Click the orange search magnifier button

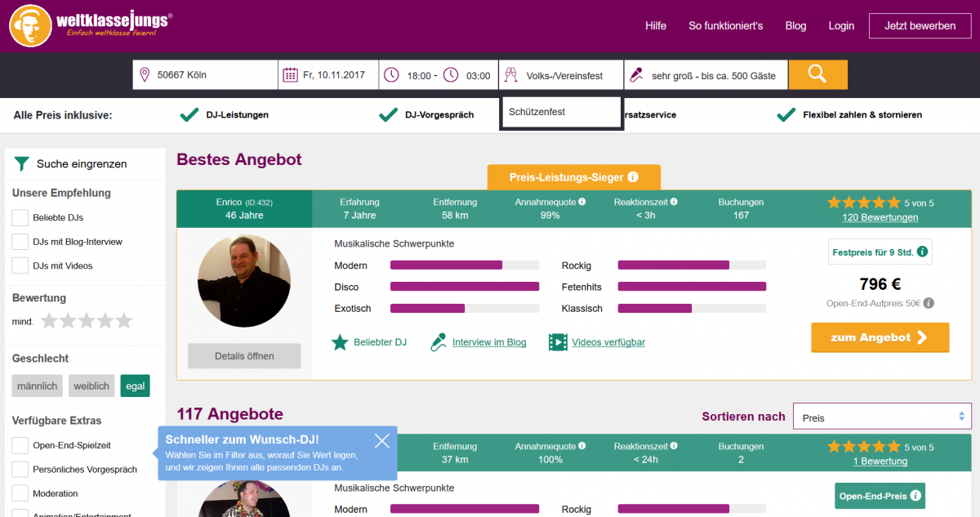(x=817, y=75)
